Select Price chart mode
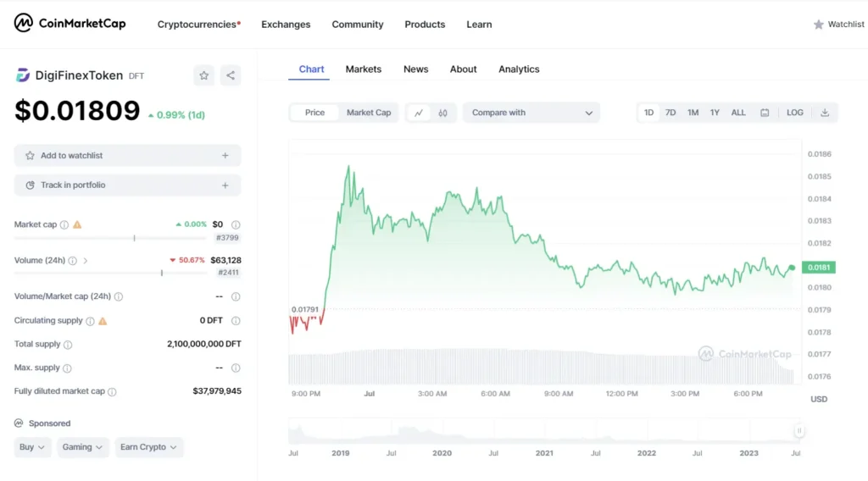 (x=314, y=113)
